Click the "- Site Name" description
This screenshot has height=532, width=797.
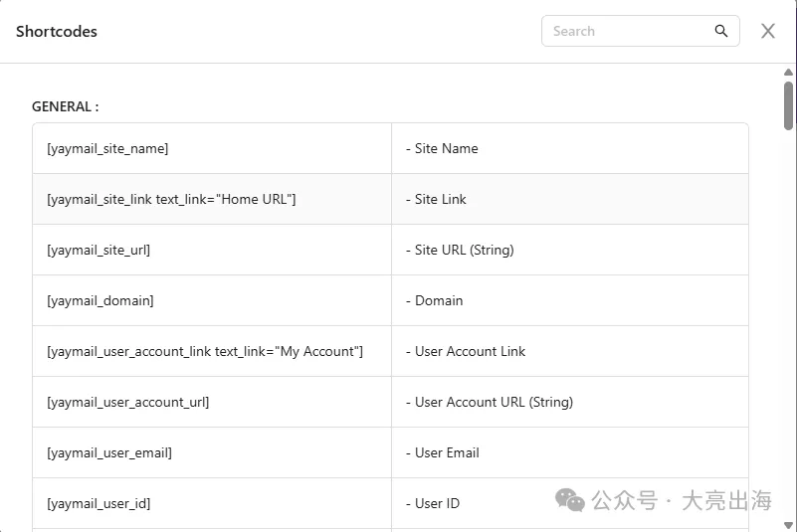point(442,148)
